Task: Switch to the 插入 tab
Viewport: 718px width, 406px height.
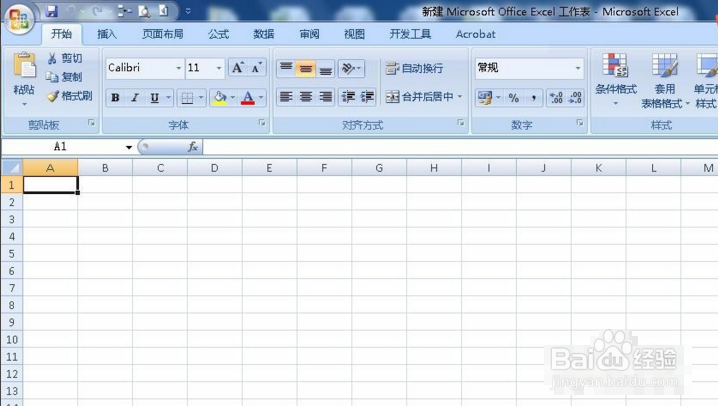Action: (x=107, y=34)
